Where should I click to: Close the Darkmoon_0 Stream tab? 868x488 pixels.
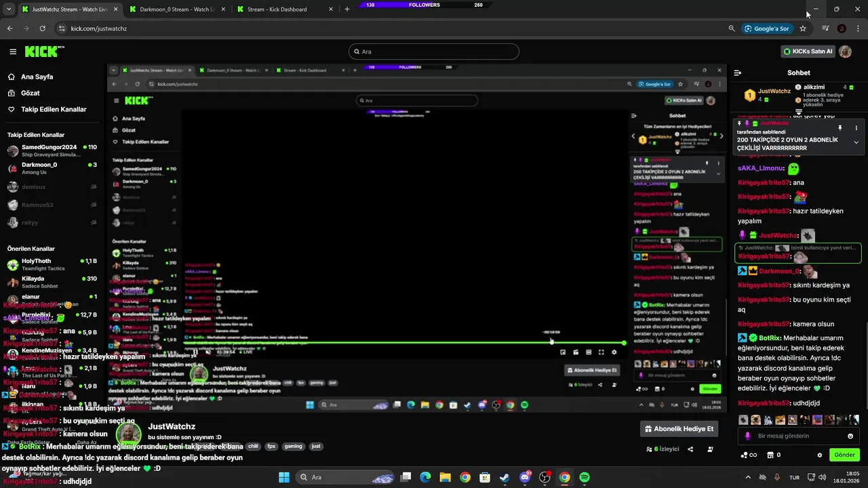click(223, 9)
